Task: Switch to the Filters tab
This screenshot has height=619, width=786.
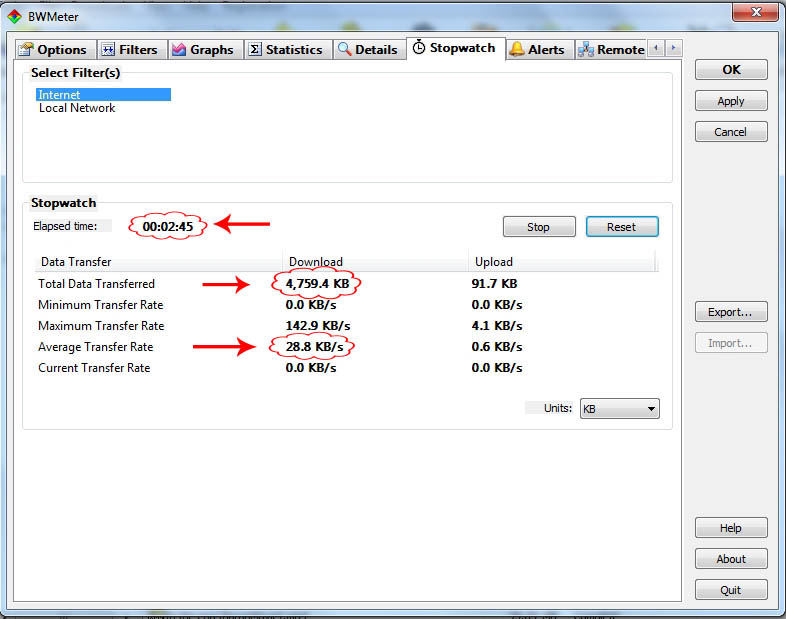Action: pos(131,50)
